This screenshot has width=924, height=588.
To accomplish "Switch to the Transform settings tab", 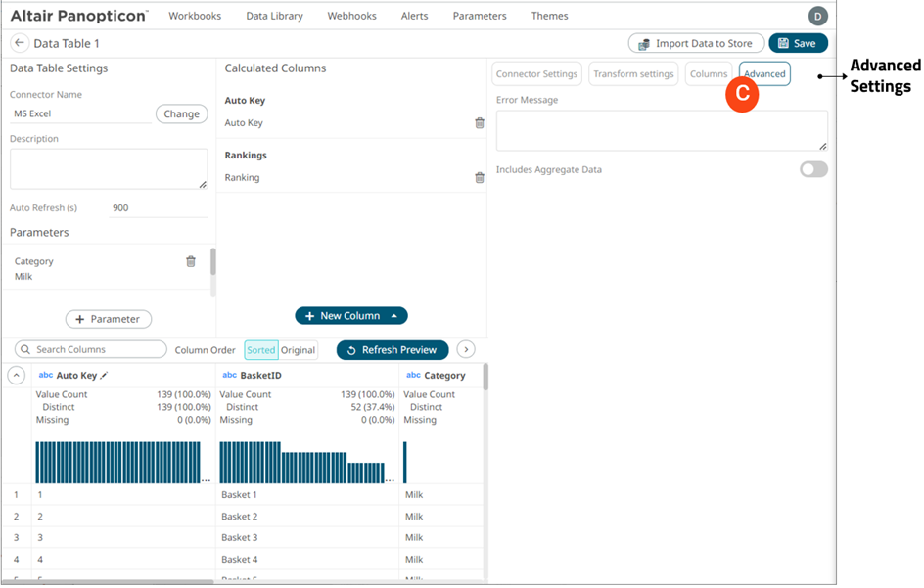I will 633,74.
